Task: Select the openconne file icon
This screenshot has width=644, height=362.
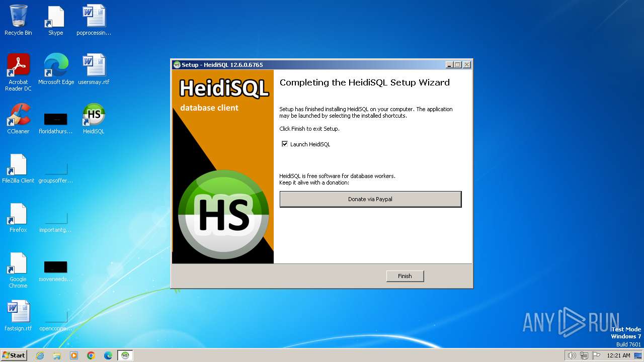Action: click(x=55, y=320)
